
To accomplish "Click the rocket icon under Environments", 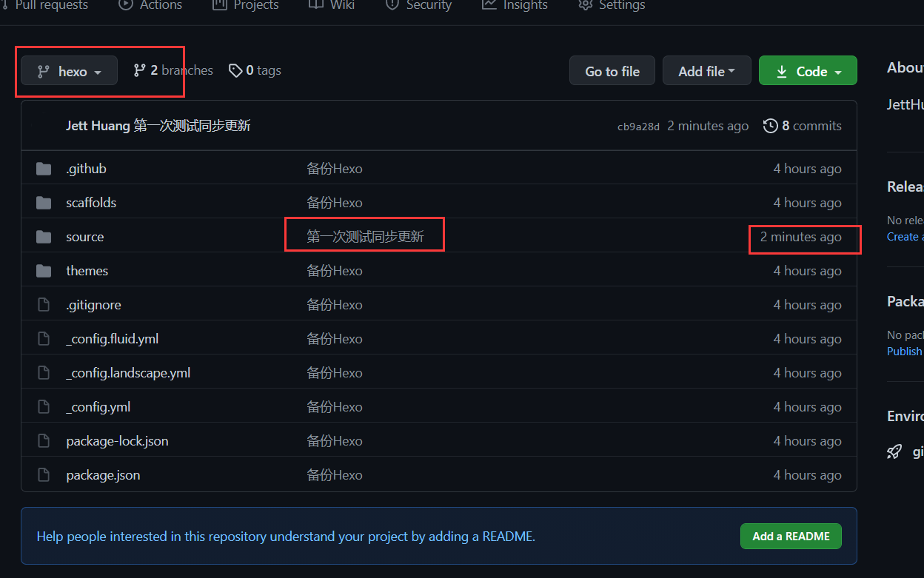I will coord(894,451).
